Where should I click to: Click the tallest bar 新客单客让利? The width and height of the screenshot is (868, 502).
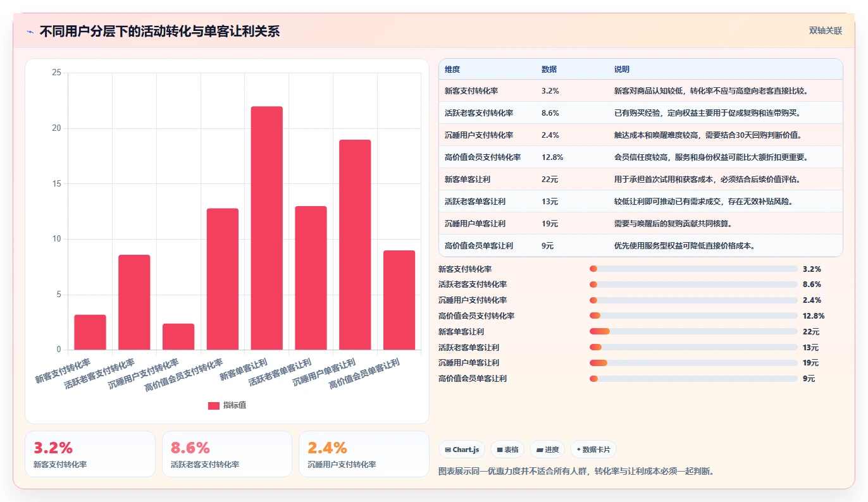[267, 228]
